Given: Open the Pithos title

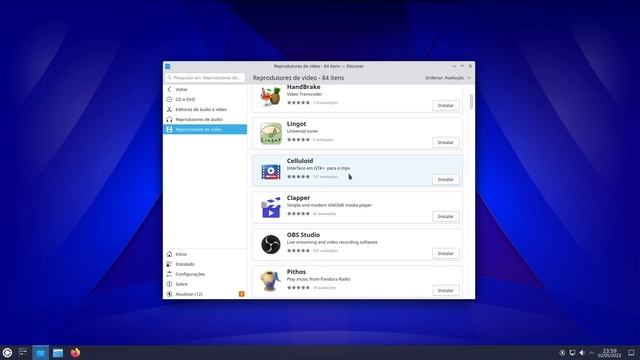Looking at the screenshot, I should coord(296,271).
